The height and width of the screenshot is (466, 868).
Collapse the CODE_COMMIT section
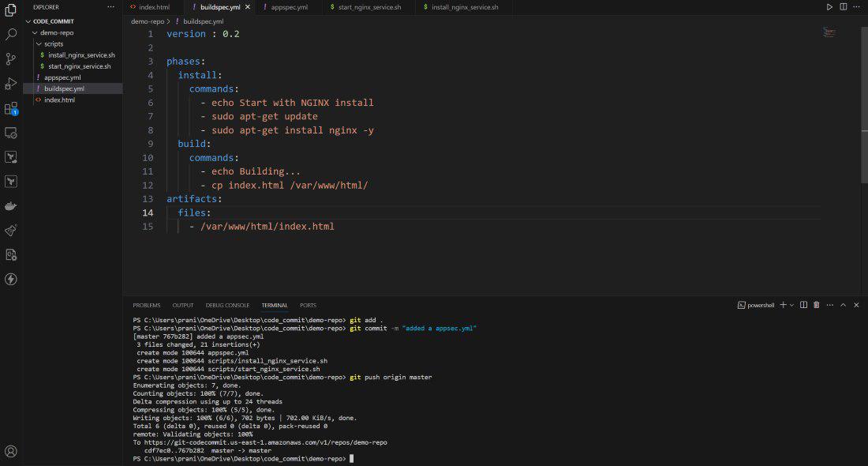[28, 21]
